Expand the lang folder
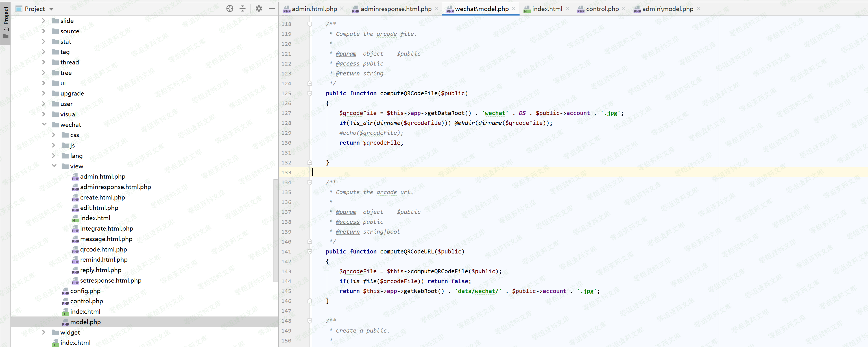The height and width of the screenshot is (347, 868). click(54, 155)
